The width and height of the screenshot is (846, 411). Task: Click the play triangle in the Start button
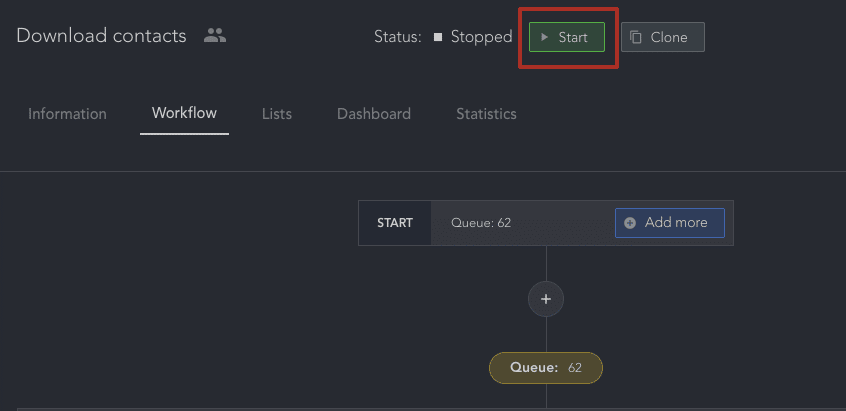coord(545,37)
